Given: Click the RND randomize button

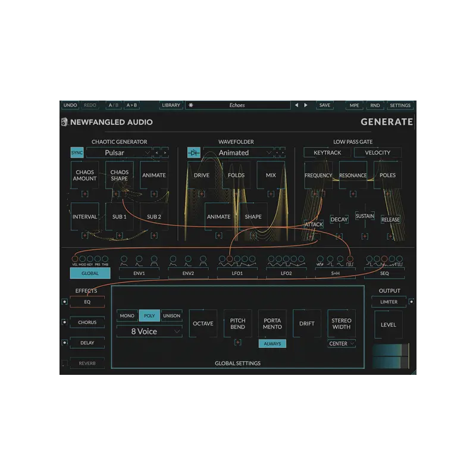Looking at the screenshot, I should click(375, 105).
